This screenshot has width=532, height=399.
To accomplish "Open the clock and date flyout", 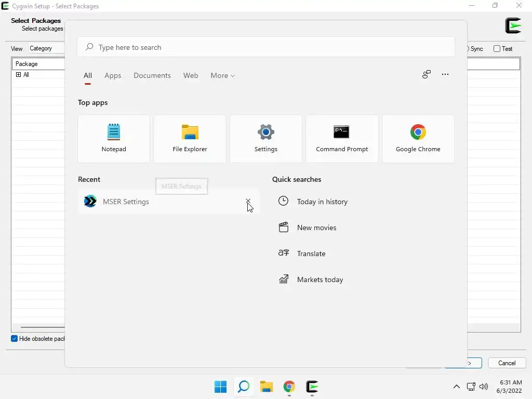I will pyautogui.click(x=509, y=387).
